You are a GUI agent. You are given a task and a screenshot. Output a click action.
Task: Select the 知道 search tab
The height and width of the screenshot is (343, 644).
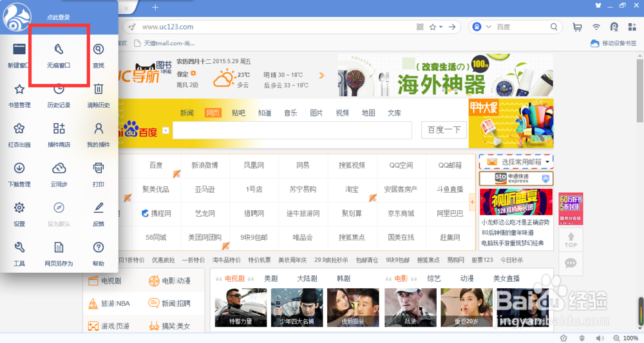coord(265,113)
